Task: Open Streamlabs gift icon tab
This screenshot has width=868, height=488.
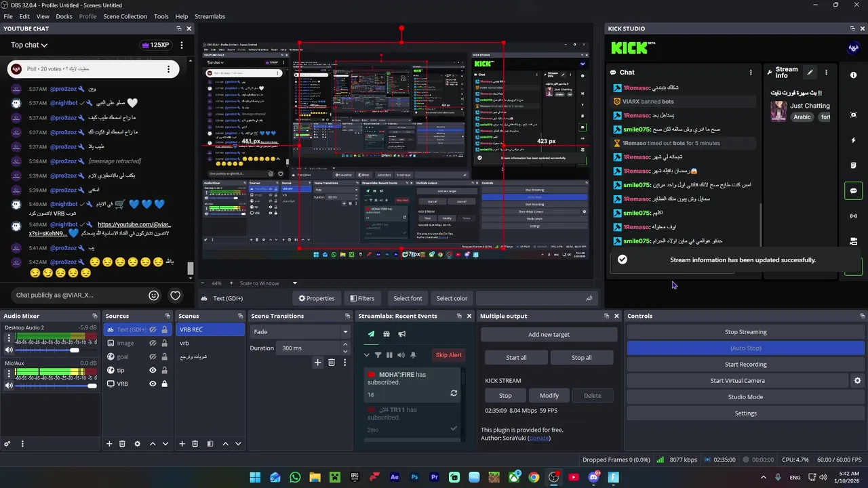Action: 387,333
